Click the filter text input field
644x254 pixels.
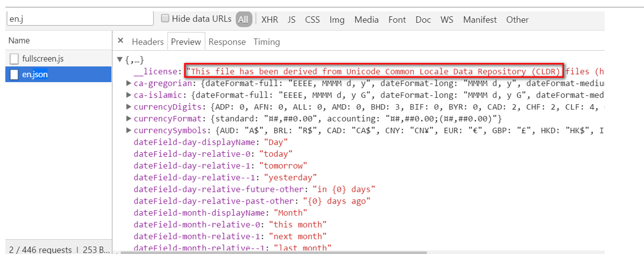point(80,19)
